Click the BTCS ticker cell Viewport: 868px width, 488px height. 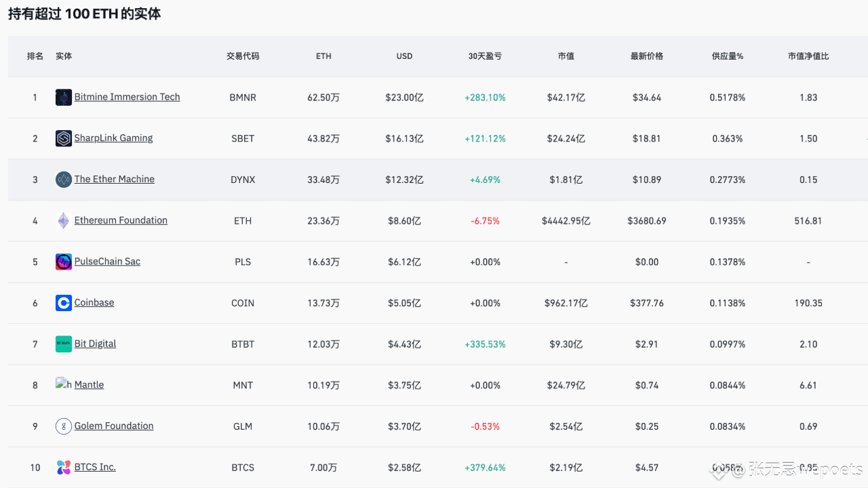(243, 468)
